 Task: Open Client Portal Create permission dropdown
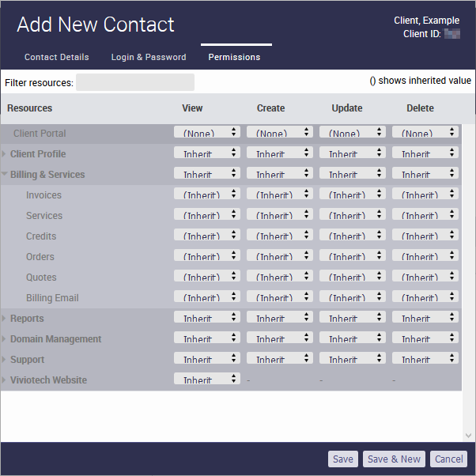point(280,132)
